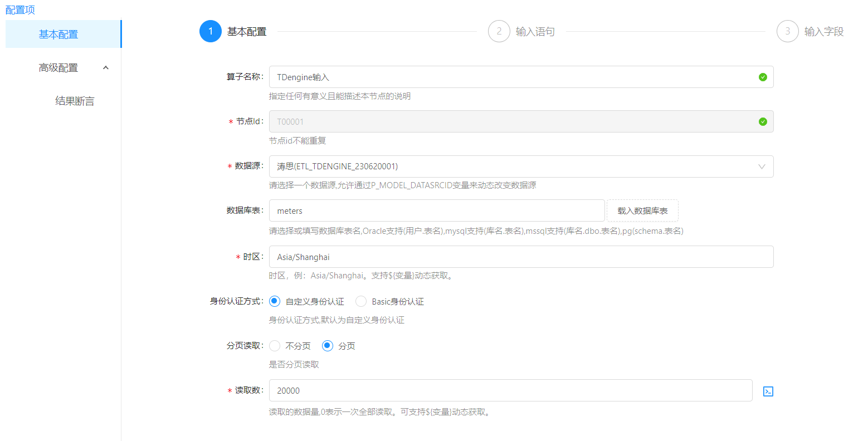Collapse 高级配置 menu with chevron

(106, 68)
